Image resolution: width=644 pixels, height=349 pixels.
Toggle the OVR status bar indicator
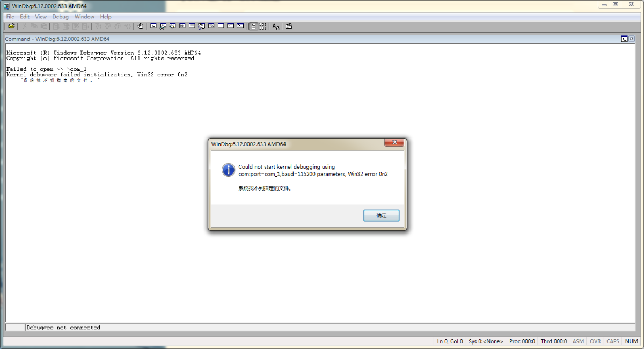pyautogui.click(x=595, y=341)
